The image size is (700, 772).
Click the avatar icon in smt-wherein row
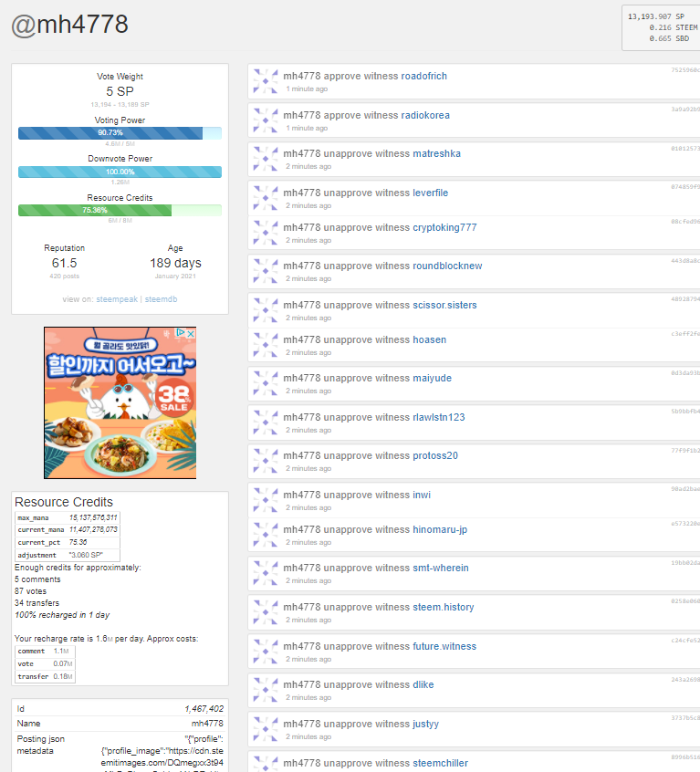pos(266,573)
